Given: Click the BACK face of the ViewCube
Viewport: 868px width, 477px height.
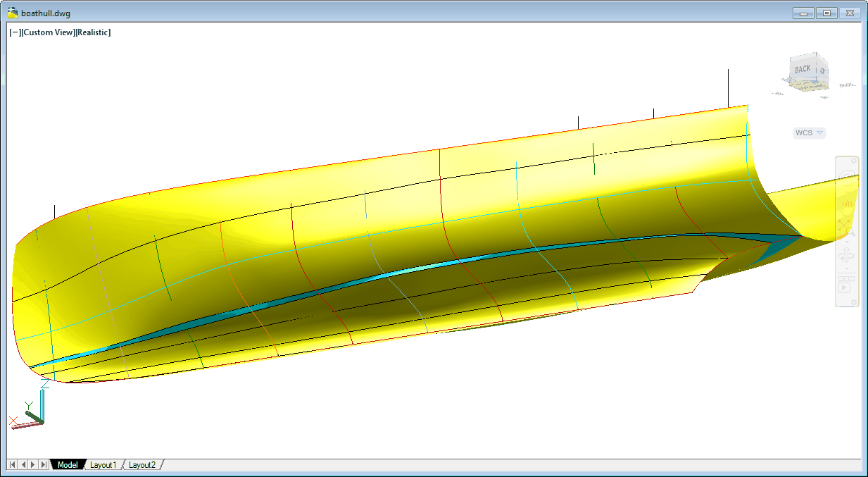Looking at the screenshot, I should [x=803, y=69].
